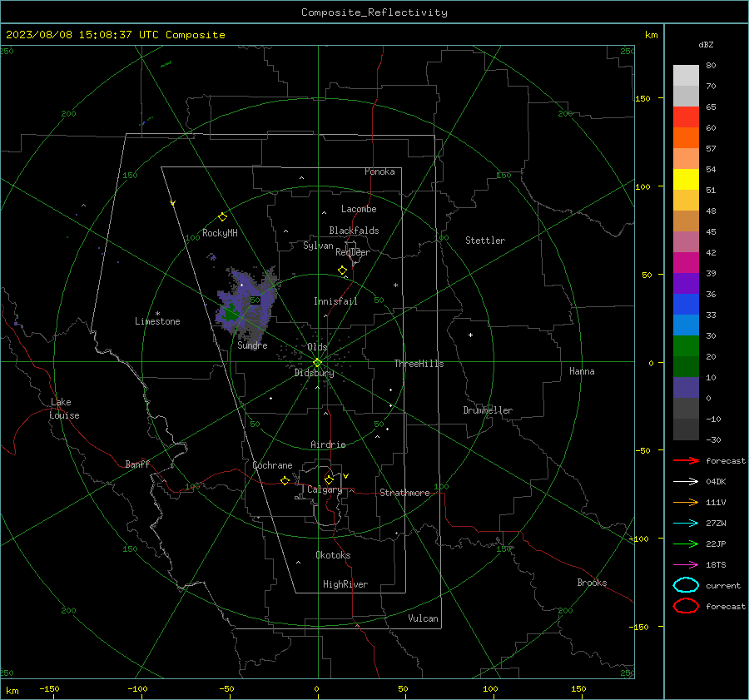Click the magenta 18TS arrow icon

coord(686,565)
